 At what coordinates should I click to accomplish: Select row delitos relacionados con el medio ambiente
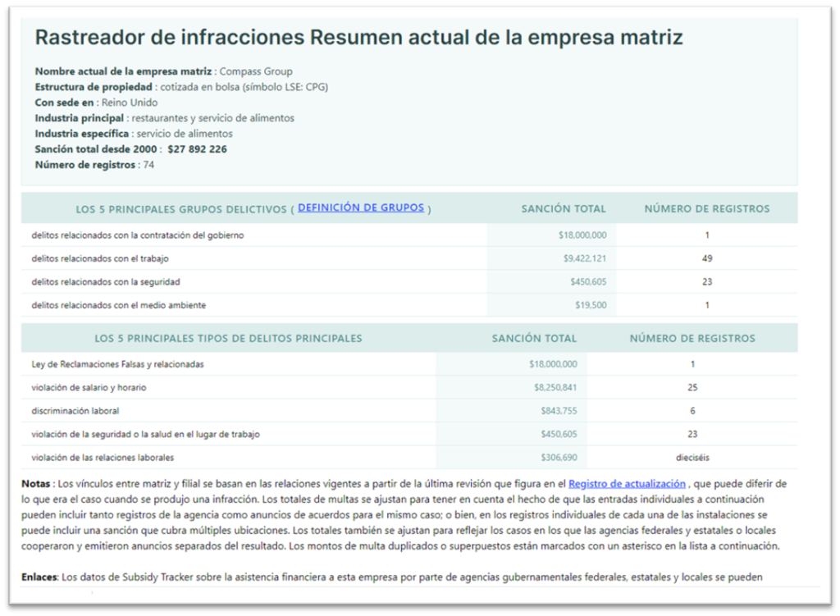(409, 305)
